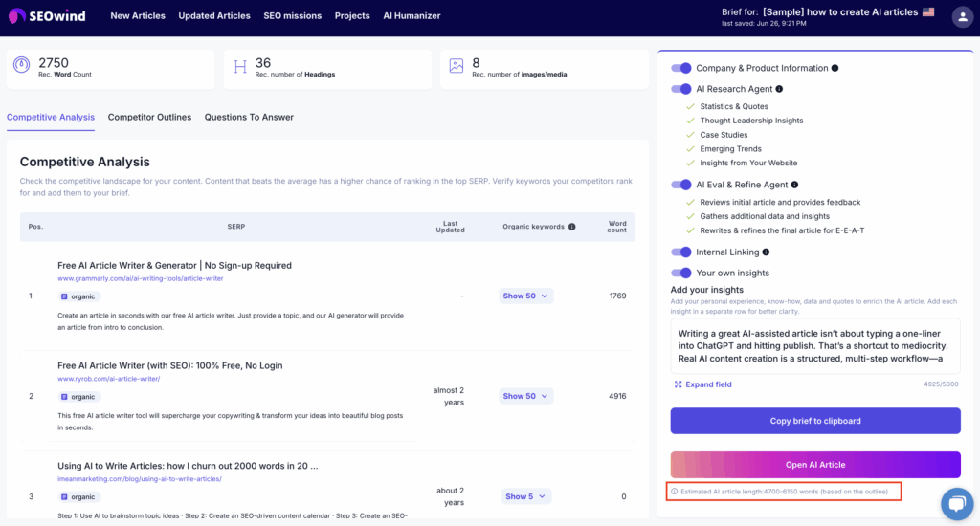Click info icon next to Company & Product Information
The height and width of the screenshot is (526, 980).
click(x=835, y=68)
